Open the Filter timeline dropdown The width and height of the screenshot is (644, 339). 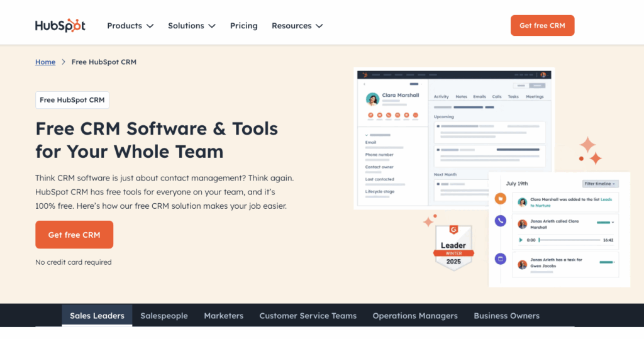click(601, 184)
